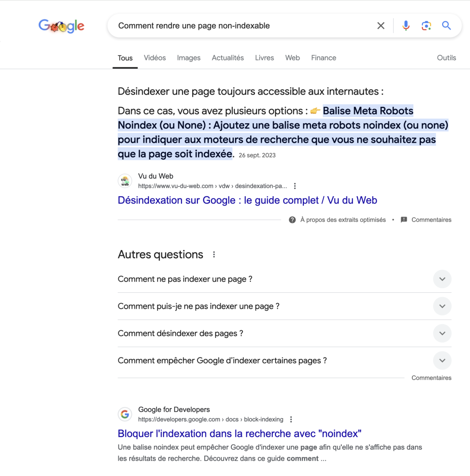Expand "Comment puis-je ne pas indexer une page ?"
This screenshot has width=470, height=476.
click(284, 306)
